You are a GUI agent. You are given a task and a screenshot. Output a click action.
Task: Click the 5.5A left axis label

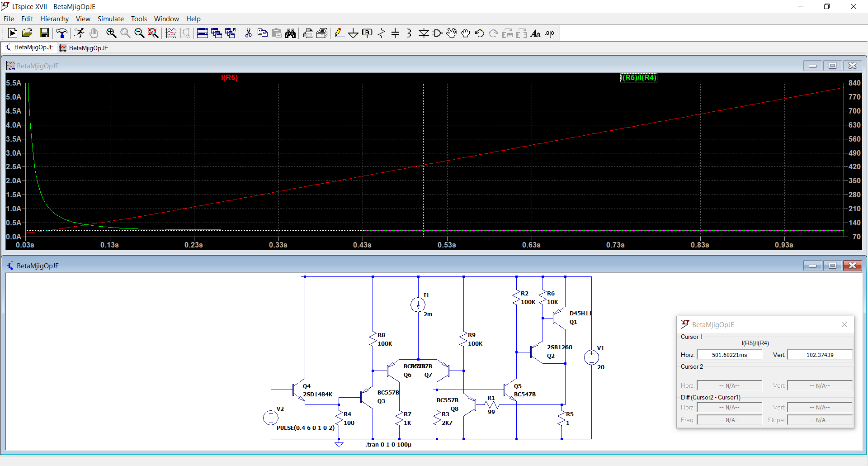pyautogui.click(x=14, y=83)
